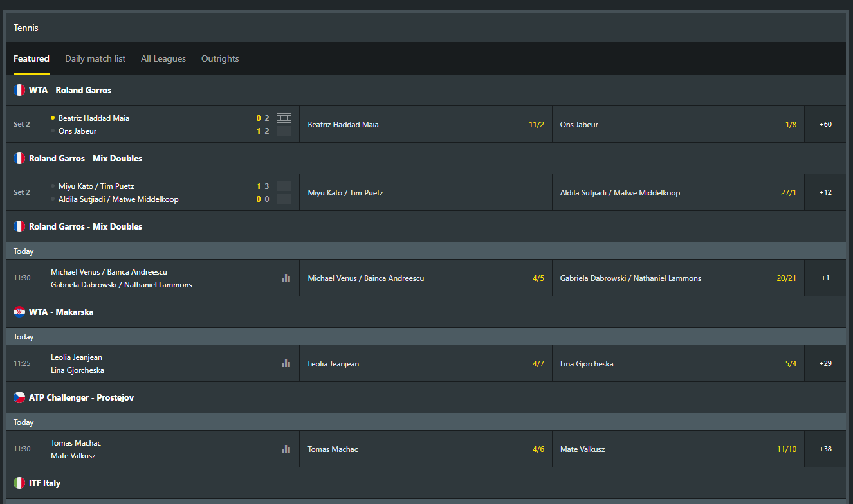View stats chart for Jeanjean vs Gjorcheska

pos(286,364)
